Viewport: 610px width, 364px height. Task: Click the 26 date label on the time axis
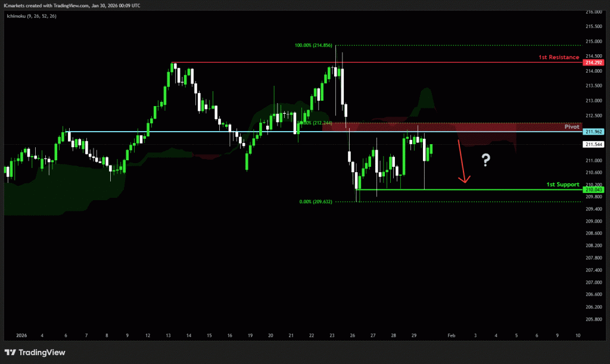click(x=351, y=336)
